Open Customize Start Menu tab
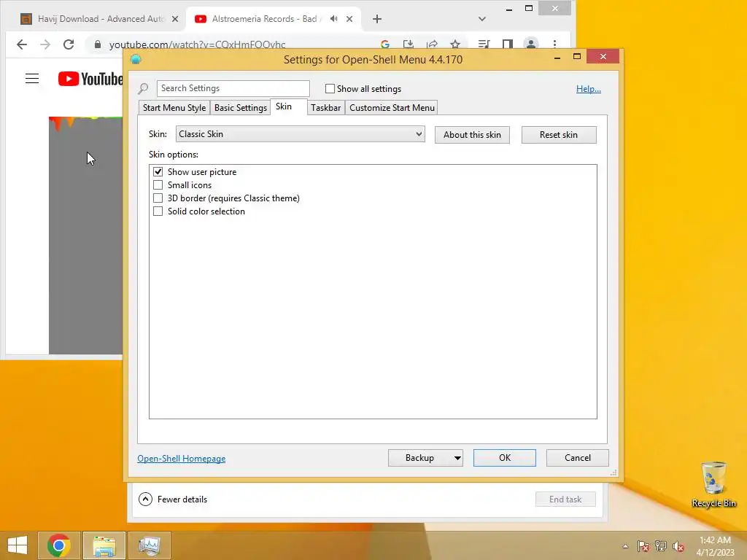The height and width of the screenshot is (560, 747). [x=392, y=108]
